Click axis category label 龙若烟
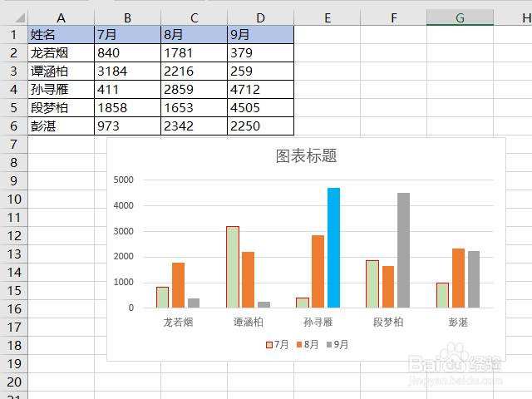The height and width of the screenshot is (399, 532). pyautogui.click(x=178, y=322)
